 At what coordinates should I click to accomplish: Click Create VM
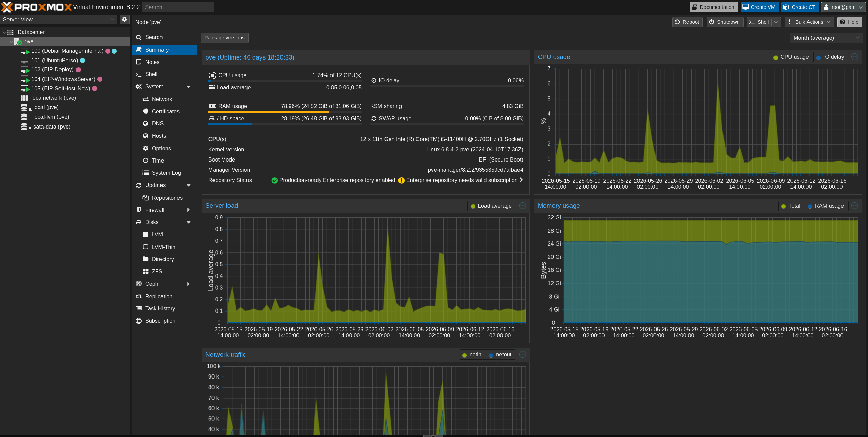[760, 7]
